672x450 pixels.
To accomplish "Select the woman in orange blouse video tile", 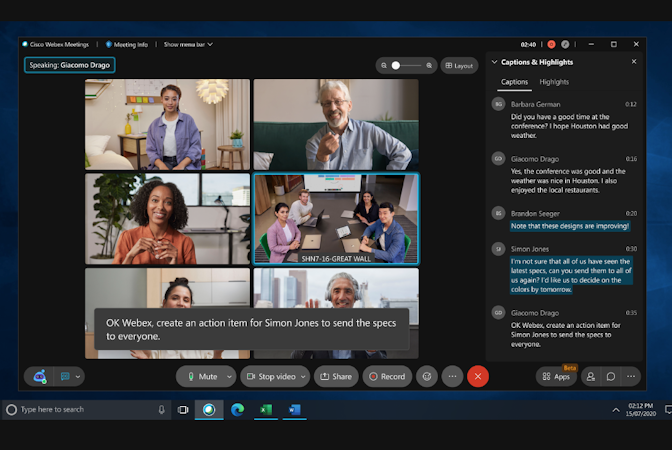I will (x=167, y=219).
